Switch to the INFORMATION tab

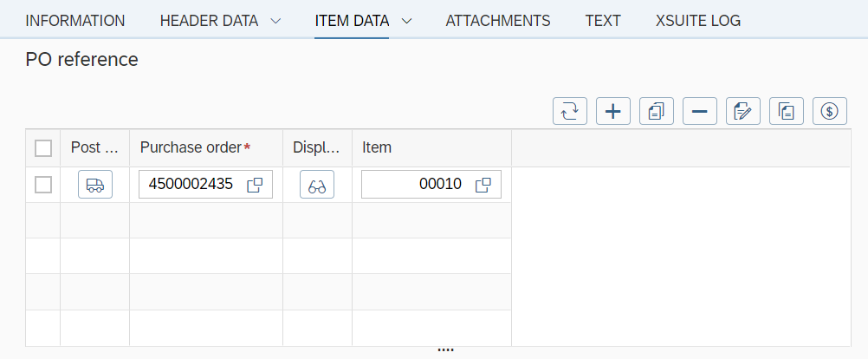coord(75,21)
